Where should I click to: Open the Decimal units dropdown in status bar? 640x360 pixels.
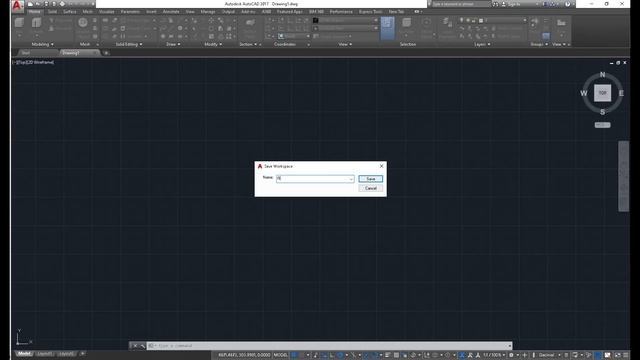(549, 355)
